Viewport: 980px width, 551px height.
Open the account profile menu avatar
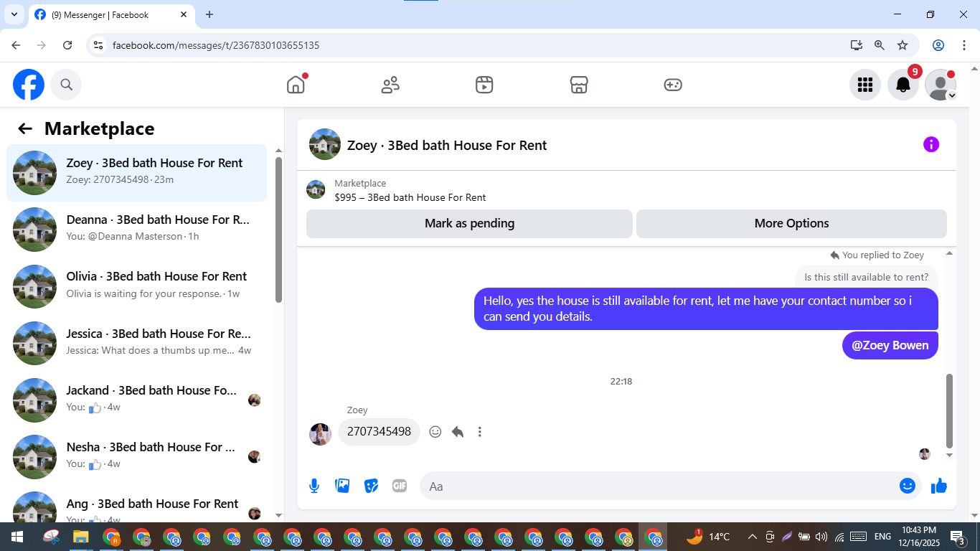[940, 85]
